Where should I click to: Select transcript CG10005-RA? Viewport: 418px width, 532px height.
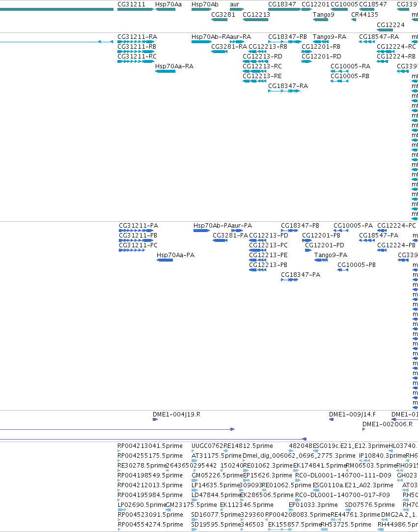351,66
